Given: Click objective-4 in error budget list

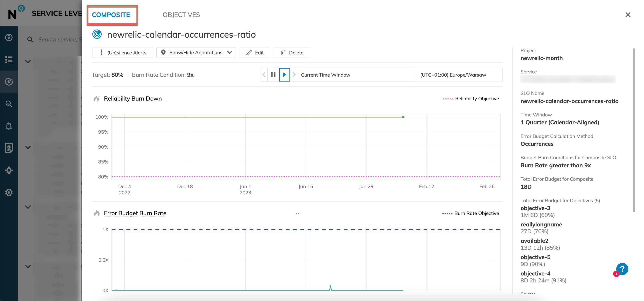Looking at the screenshot, I should [x=535, y=273].
